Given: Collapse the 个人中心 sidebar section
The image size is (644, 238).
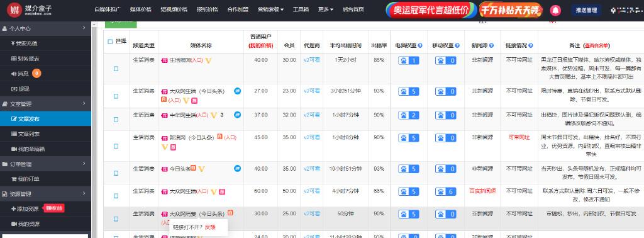Looking at the screenshot, I should 45,28.
